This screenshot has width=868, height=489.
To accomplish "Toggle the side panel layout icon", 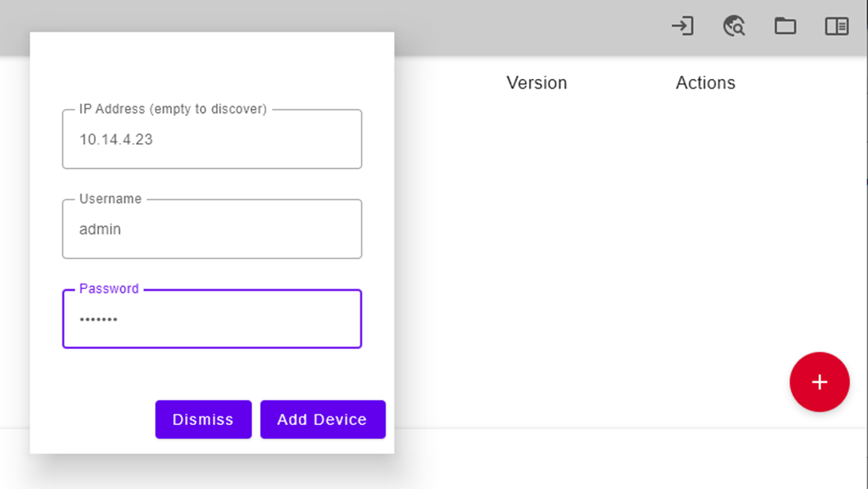I will pos(836,26).
